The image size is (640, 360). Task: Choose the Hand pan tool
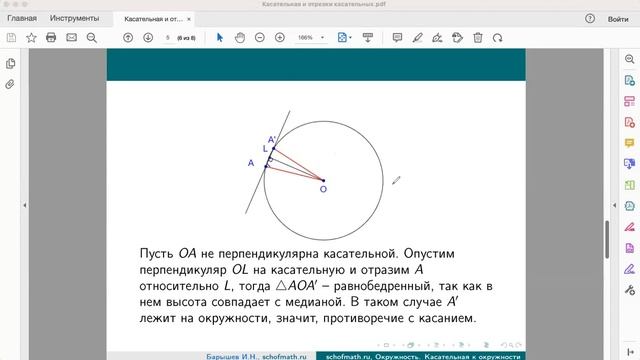pyautogui.click(x=240, y=38)
